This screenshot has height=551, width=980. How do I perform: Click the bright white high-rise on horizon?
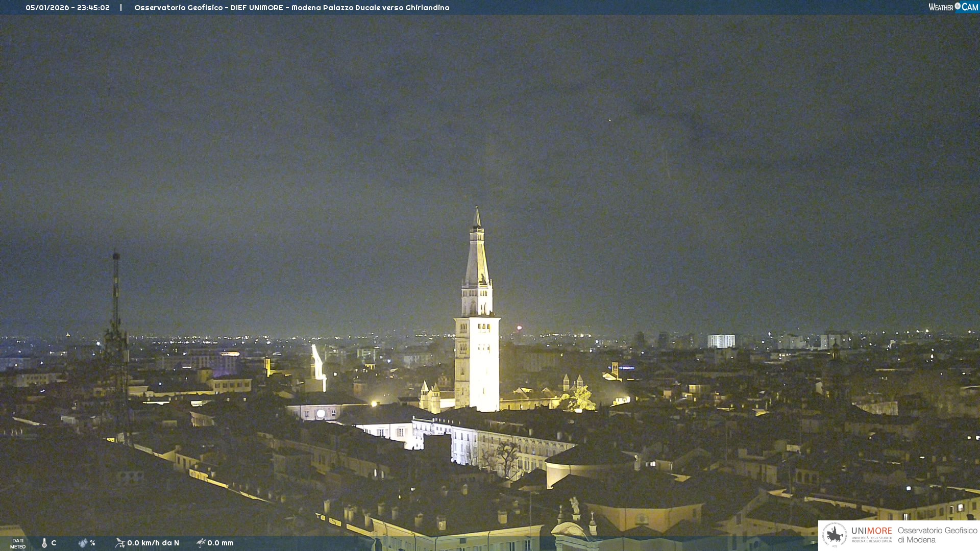[x=721, y=341]
